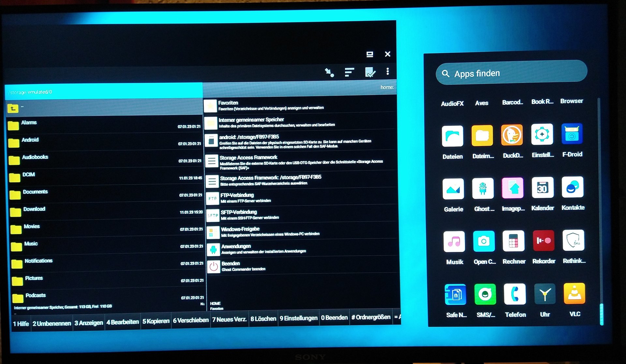Click the 6 Verschieben button
The height and width of the screenshot is (364, 626).
point(191,320)
